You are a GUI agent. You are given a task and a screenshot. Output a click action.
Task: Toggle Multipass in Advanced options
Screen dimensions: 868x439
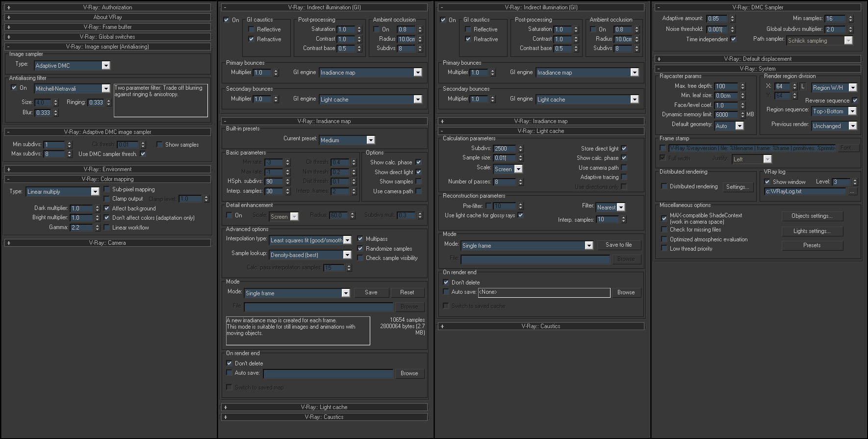click(x=360, y=239)
